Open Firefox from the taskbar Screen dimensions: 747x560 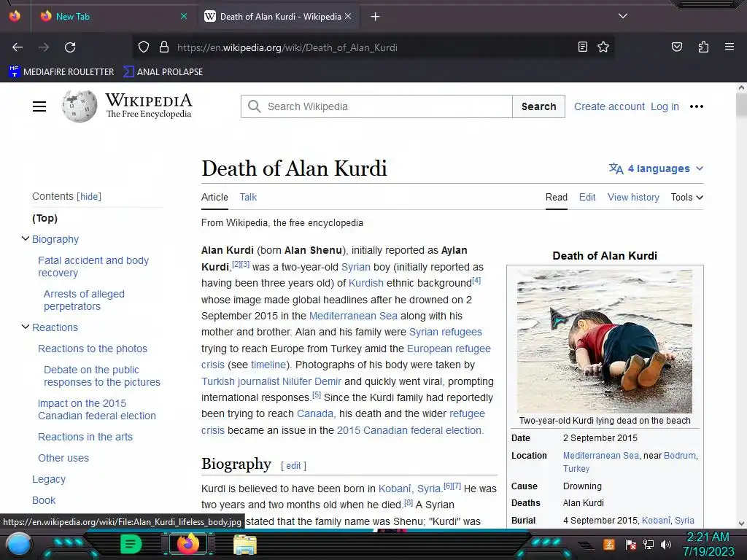pyautogui.click(x=187, y=544)
